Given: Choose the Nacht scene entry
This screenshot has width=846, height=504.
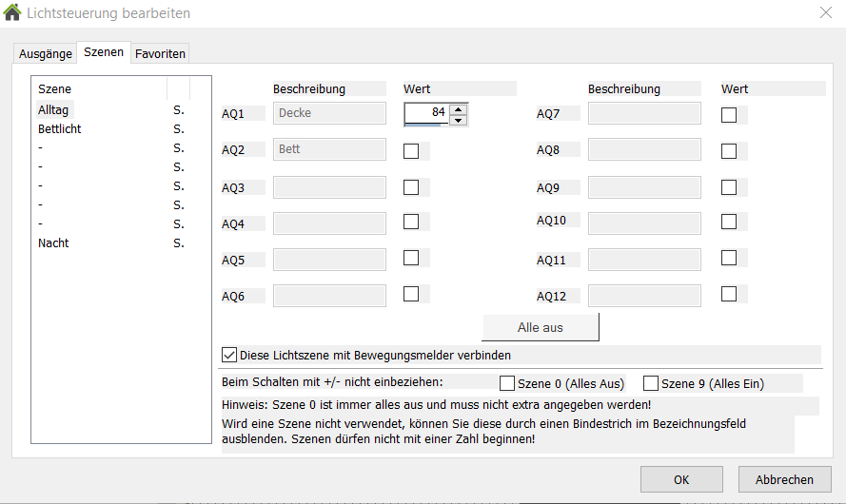Looking at the screenshot, I should (53, 242).
